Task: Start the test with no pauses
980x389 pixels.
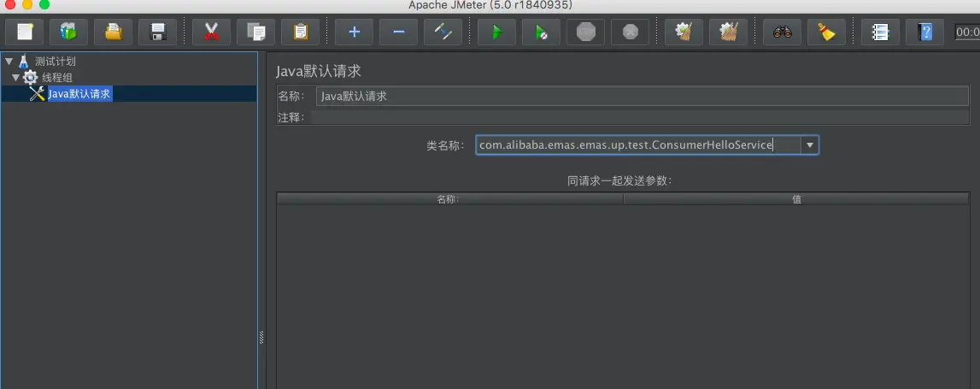Action: [541, 32]
